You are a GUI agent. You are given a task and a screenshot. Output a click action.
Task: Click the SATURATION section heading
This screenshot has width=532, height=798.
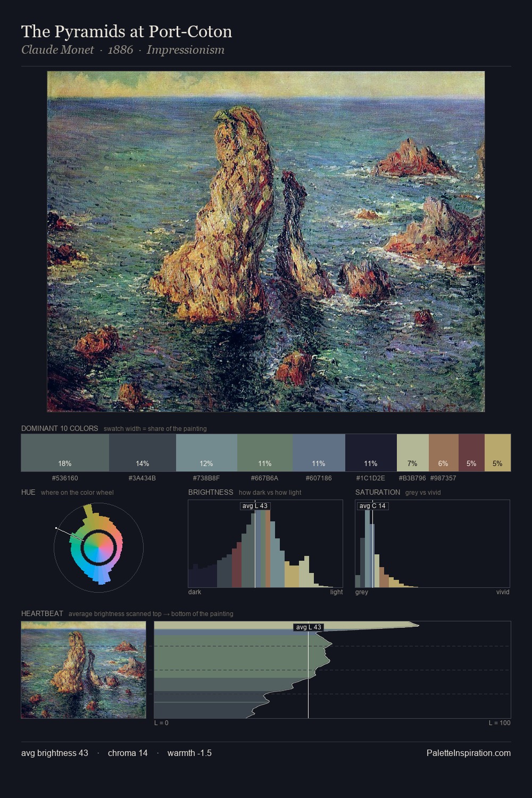tap(378, 492)
